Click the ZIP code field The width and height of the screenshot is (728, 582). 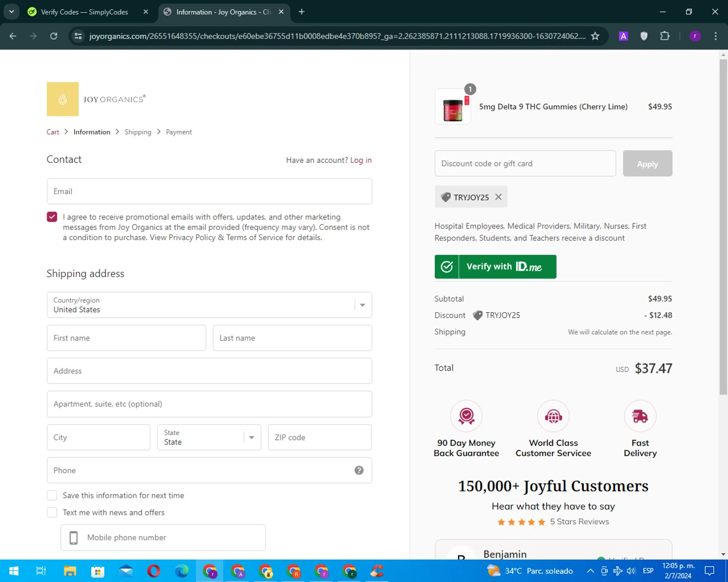click(x=320, y=437)
